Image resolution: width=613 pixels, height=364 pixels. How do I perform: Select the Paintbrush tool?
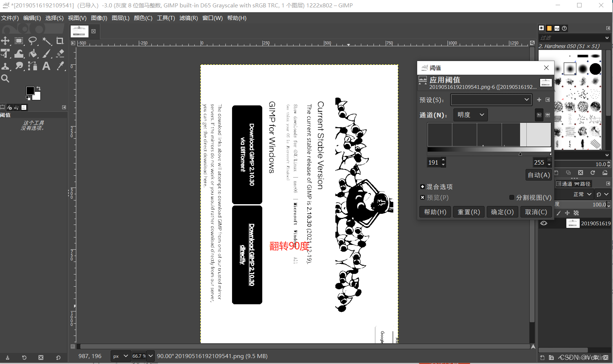tap(47, 54)
